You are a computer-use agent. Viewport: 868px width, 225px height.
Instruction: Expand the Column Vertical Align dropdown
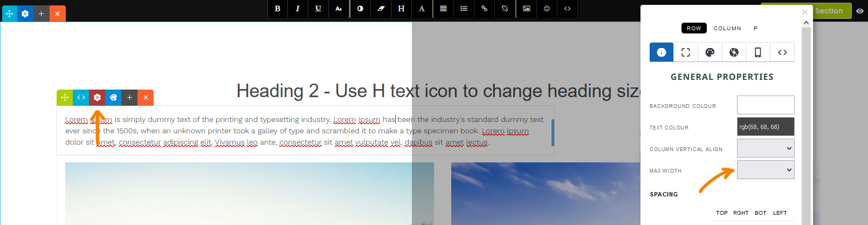tap(765, 148)
